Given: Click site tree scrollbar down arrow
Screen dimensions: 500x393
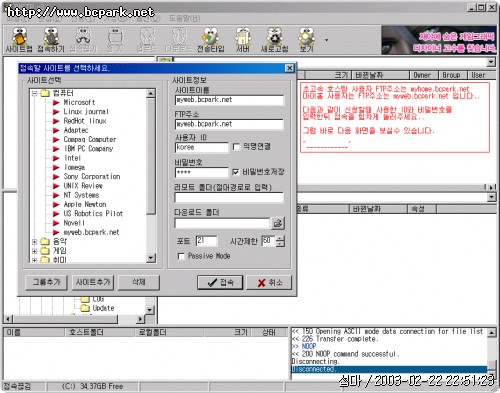Looking at the screenshot, I should coord(151,258).
